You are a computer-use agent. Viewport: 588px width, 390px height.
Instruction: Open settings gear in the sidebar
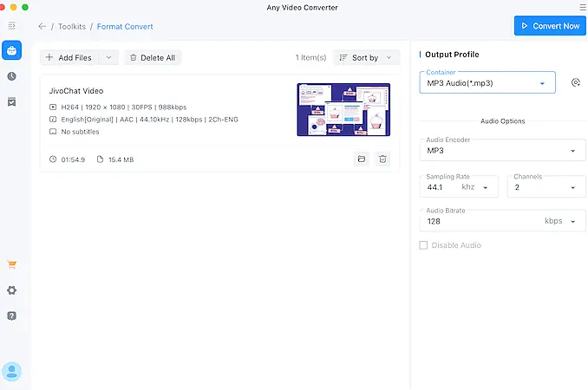(x=11, y=290)
